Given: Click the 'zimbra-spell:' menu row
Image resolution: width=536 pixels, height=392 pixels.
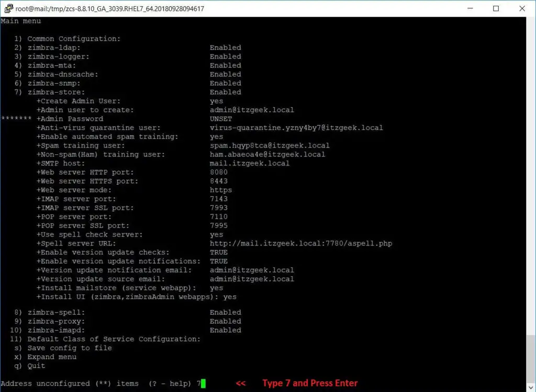Looking at the screenshot, I should [x=128, y=312].
